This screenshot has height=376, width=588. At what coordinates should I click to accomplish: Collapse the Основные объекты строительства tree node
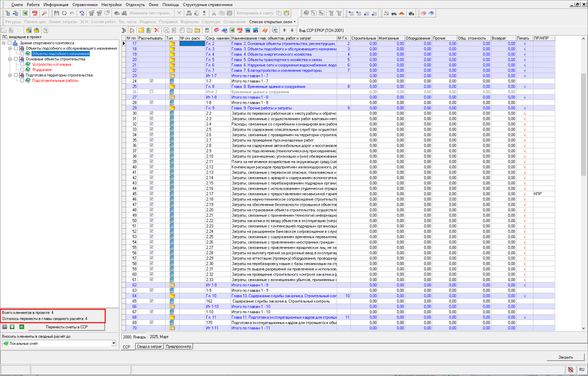[x=10, y=59]
